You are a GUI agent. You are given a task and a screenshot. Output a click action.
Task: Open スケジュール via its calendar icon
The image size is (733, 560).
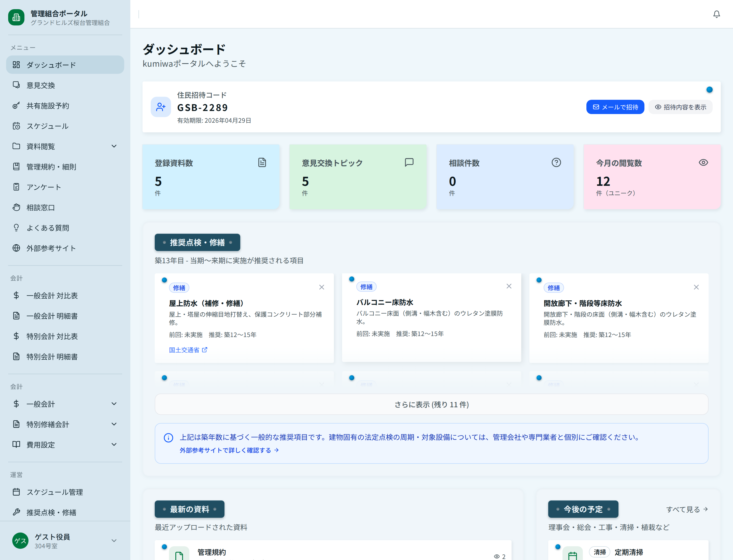point(16,126)
